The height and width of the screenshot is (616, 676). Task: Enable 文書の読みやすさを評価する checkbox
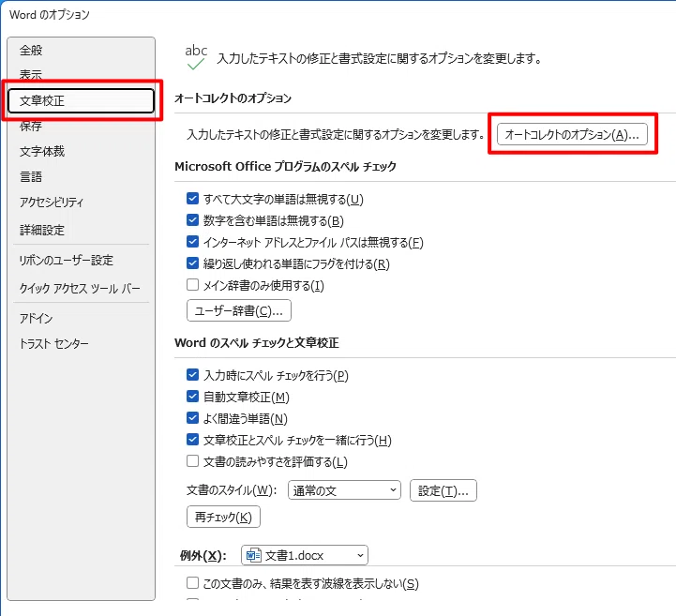[193, 461]
